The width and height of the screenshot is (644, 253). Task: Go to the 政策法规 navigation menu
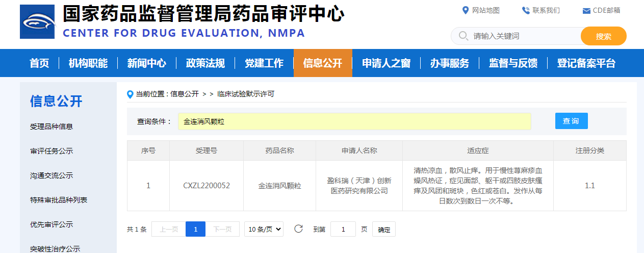tap(205, 63)
